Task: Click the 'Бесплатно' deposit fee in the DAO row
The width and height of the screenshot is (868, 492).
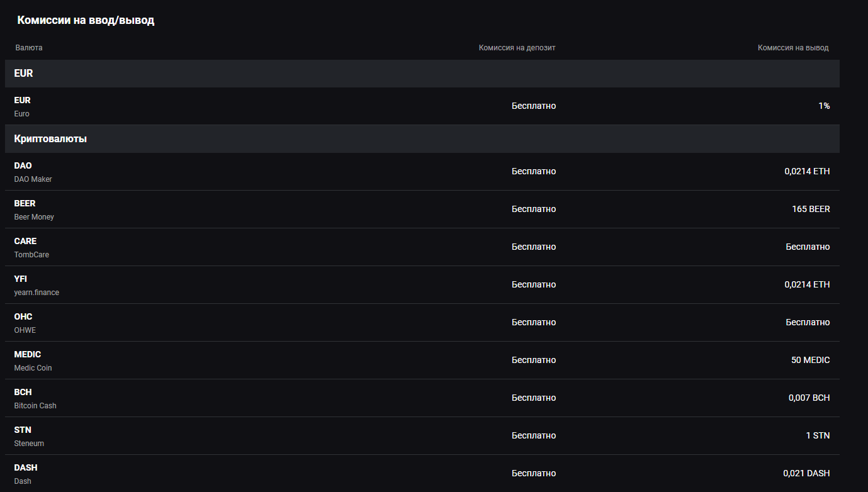Action: coord(534,171)
